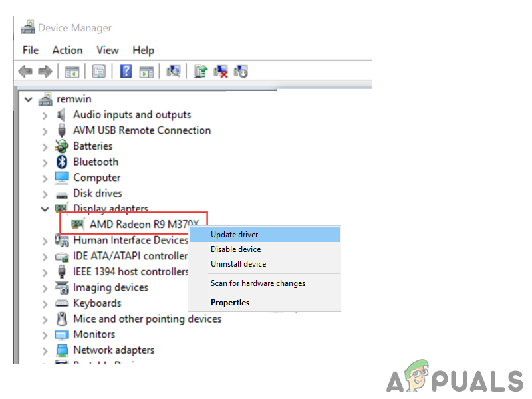Open the File menu
The width and height of the screenshot is (532, 399).
point(31,51)
